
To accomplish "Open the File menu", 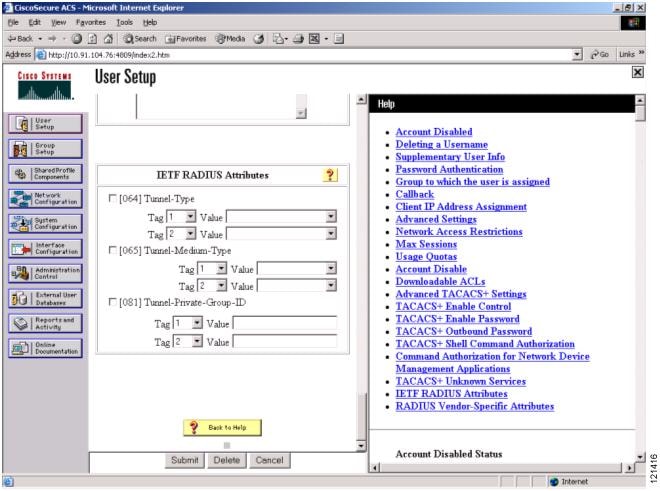I will pos(13,22).
